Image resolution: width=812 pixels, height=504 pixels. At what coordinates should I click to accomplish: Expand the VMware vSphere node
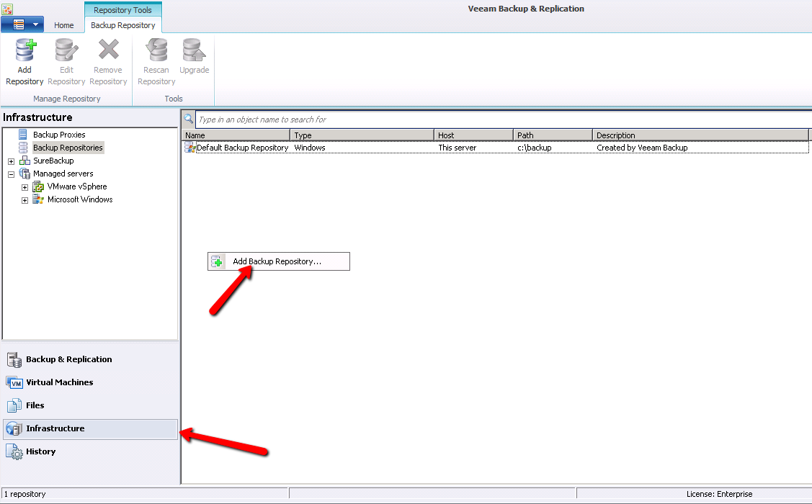(24, 187)
